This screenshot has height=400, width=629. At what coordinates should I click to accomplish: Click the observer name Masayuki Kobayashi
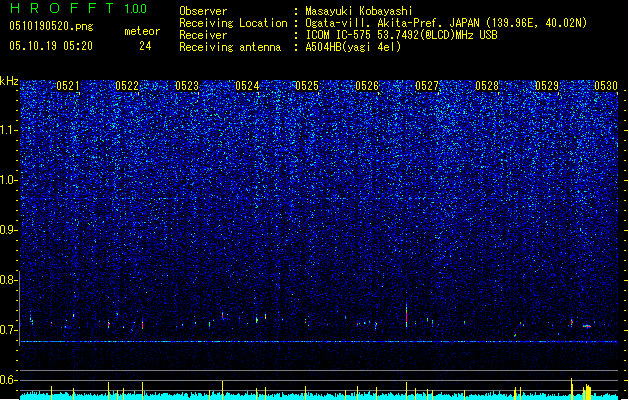(x=358, y=11)
